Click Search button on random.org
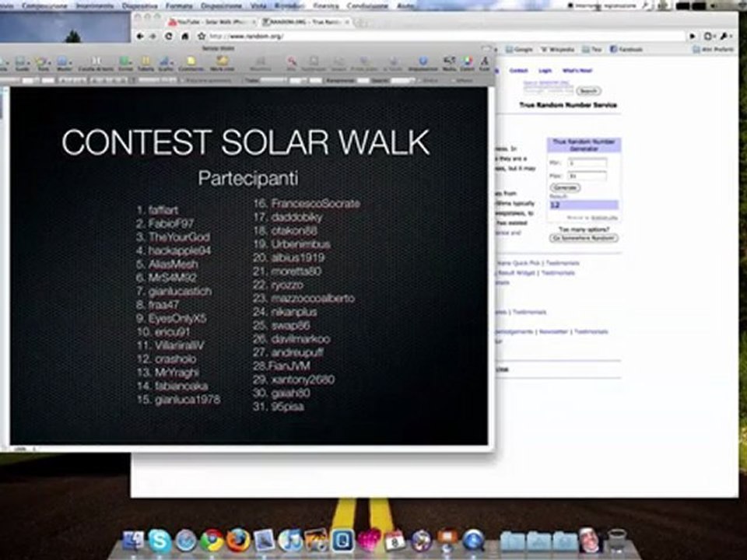747x560 pixels. click(x=588, y=90)
